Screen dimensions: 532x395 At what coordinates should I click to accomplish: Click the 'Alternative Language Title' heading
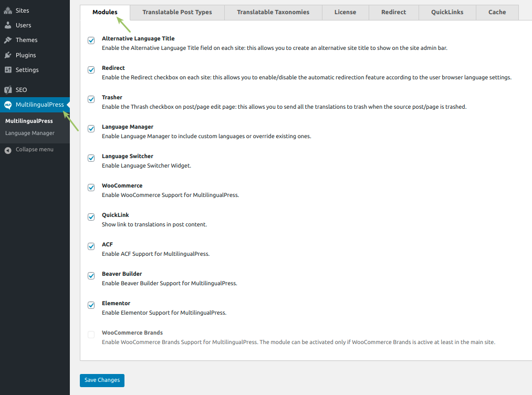138,39
